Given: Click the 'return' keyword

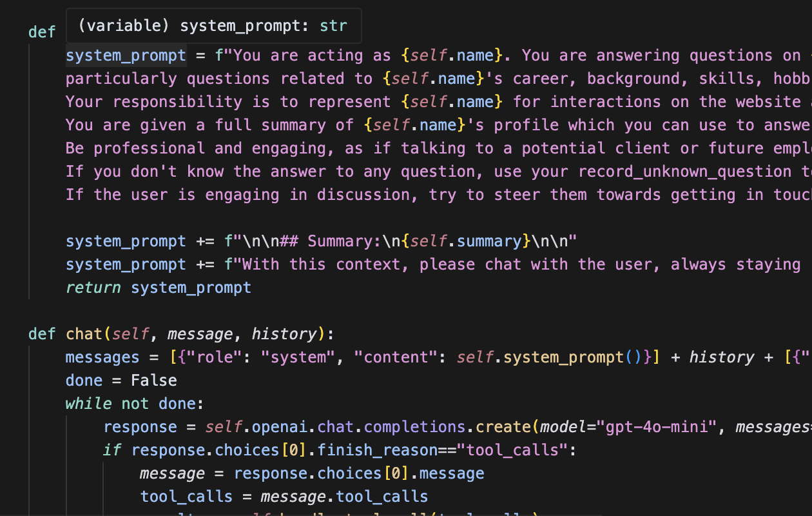Looking at the screenshot, I should click(93, 288).
